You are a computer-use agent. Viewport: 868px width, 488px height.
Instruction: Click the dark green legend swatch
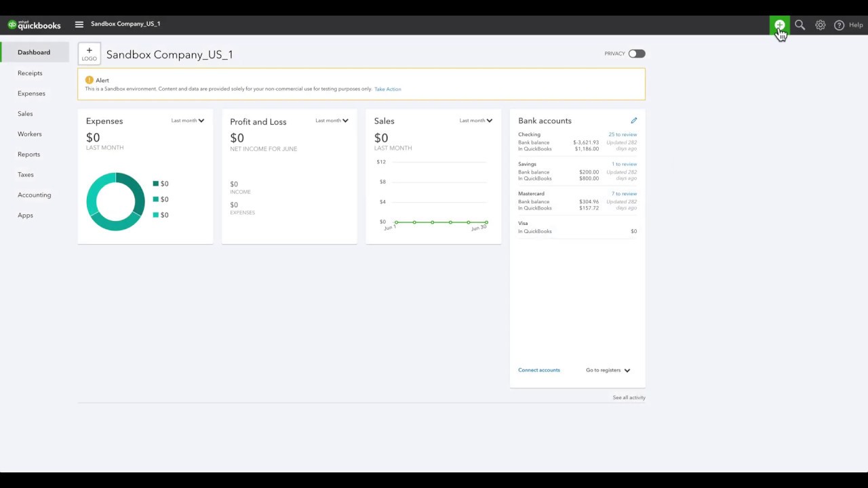[156, 184]
